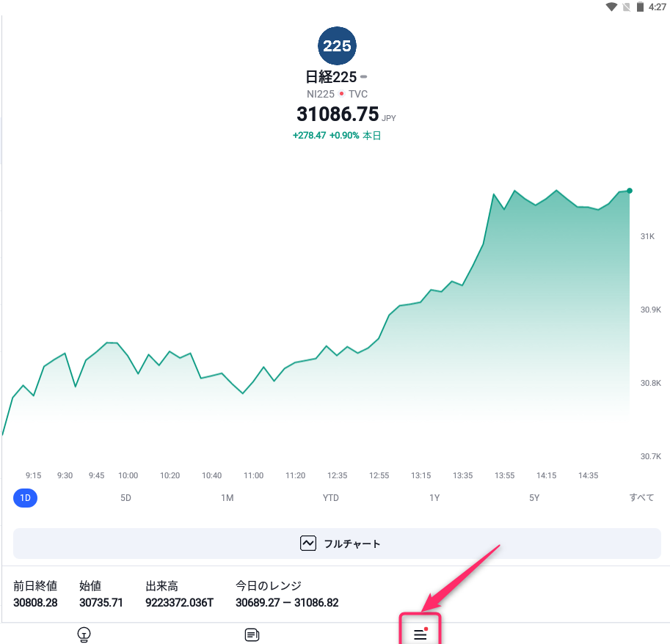Screen dimensions: 670x644
Task: Click the 13:15 time axis label
Action: tap(421, 475)
